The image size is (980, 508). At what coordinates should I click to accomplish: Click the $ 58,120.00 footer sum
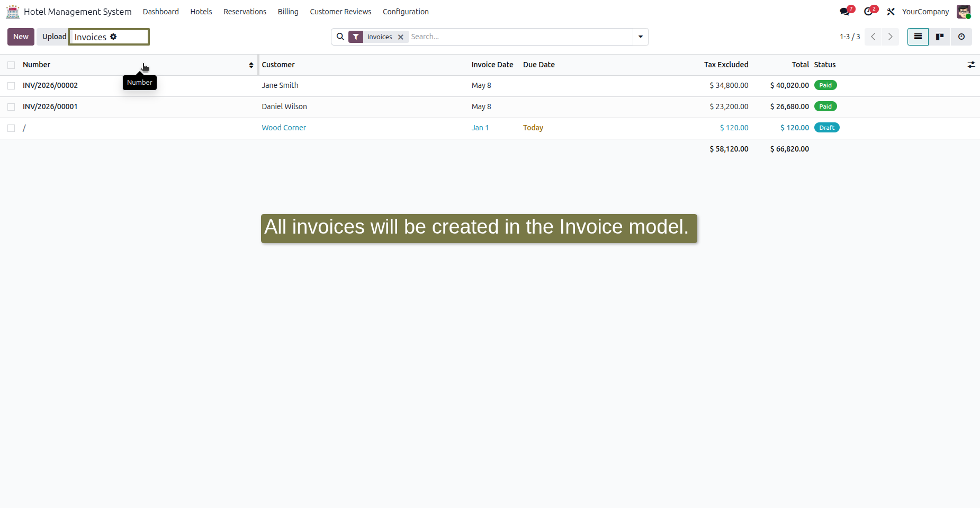729,149
